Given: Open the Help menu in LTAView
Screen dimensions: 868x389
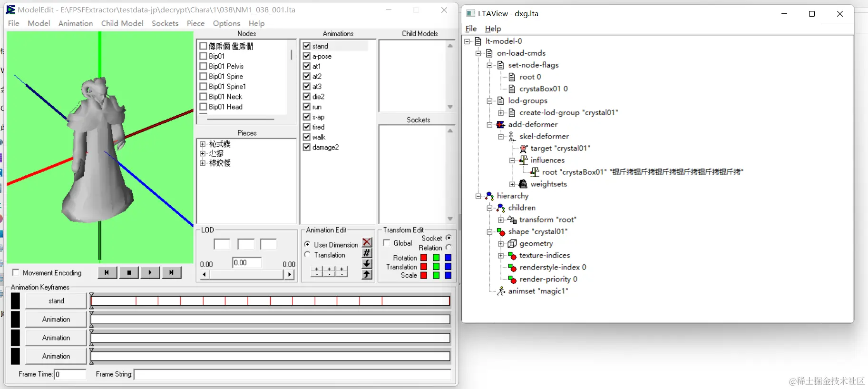Looking at the screenshot, I should tap(493, 29).
